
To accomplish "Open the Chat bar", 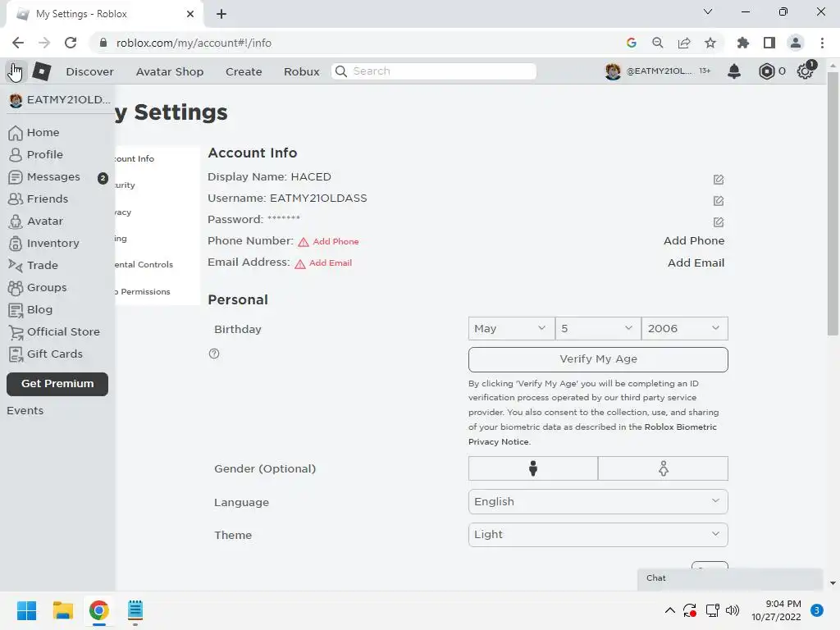I will pos(729,578).
